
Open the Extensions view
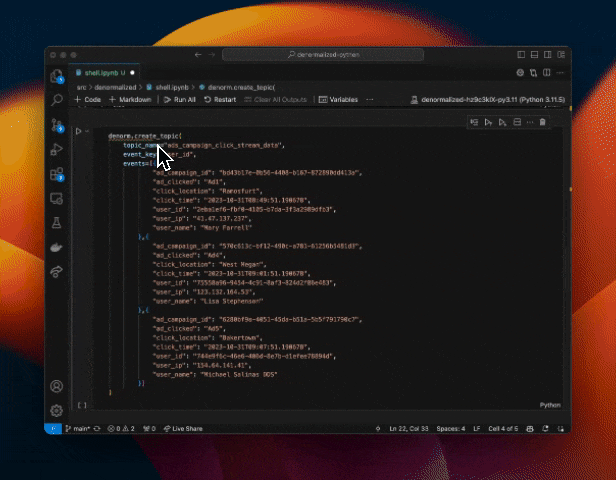click(57, 174)
